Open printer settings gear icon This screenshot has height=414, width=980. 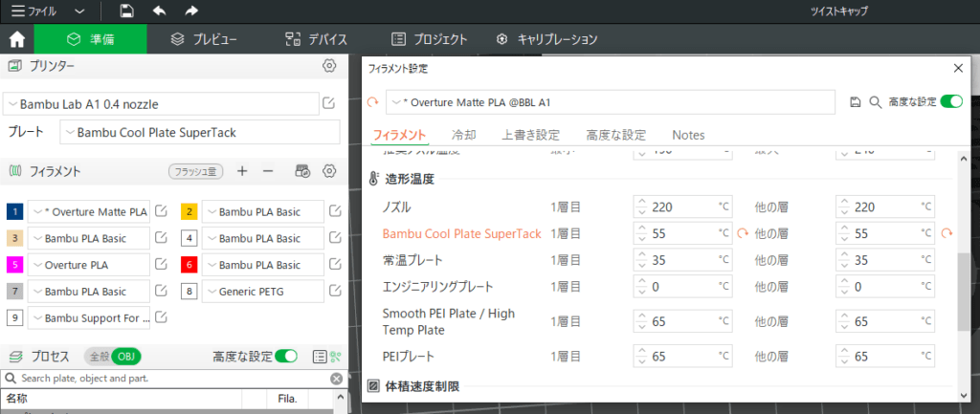(x=329, y=66)
